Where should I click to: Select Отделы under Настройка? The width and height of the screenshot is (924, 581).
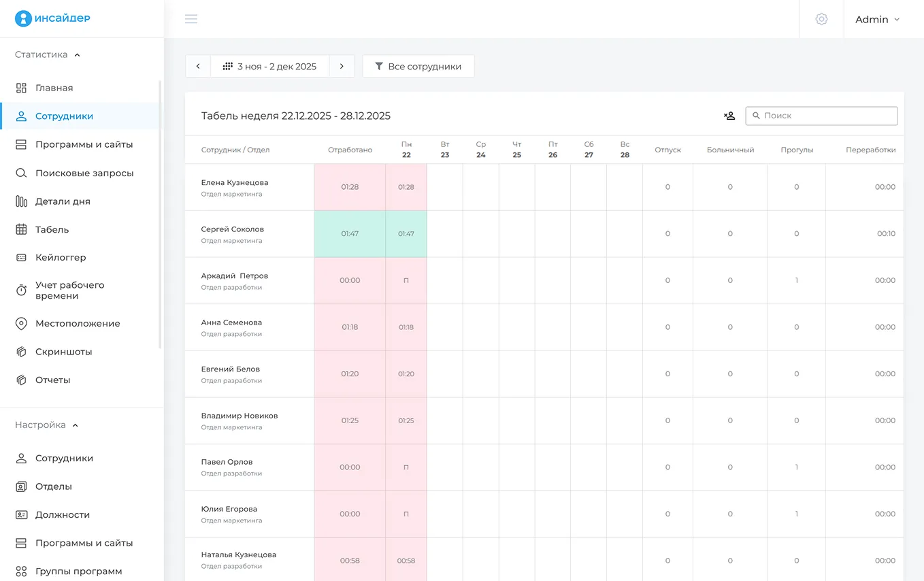53,486
